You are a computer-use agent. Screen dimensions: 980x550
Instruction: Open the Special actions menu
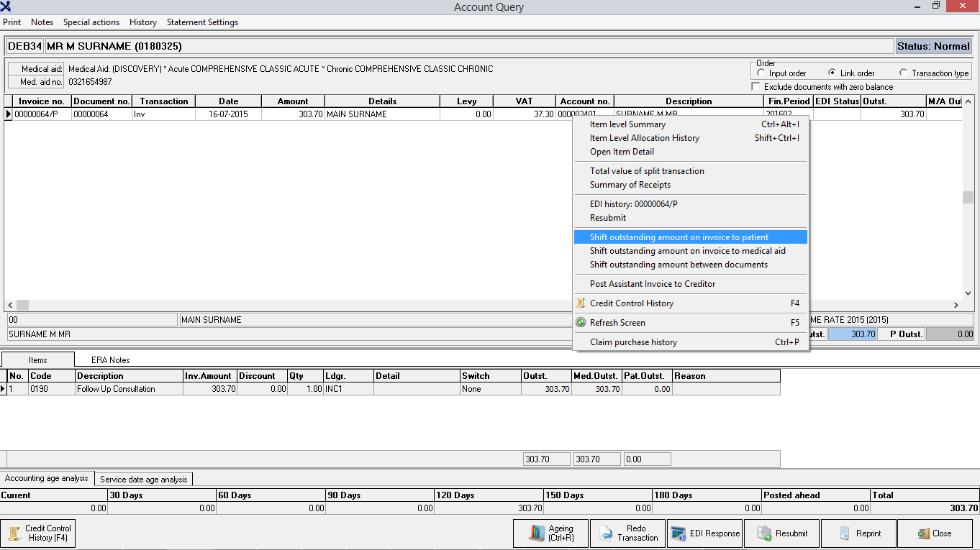pos(91,22)
